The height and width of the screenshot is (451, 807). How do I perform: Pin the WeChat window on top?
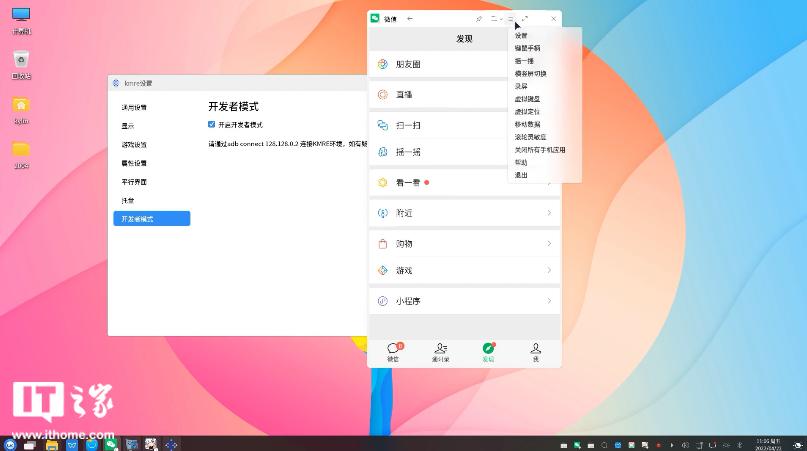pyautogui.click(x=479, y=19)
